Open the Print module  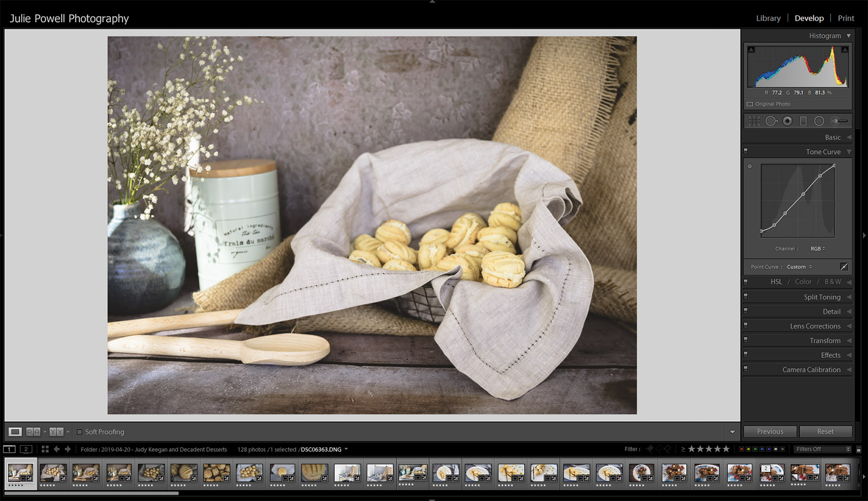click(x=846, y=18)
